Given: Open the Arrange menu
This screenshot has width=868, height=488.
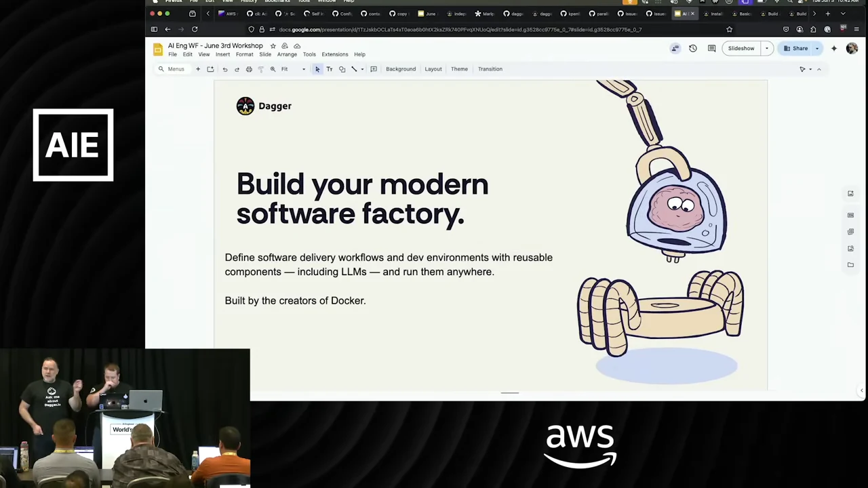Looking at the screenshot, I should (287, 54).
